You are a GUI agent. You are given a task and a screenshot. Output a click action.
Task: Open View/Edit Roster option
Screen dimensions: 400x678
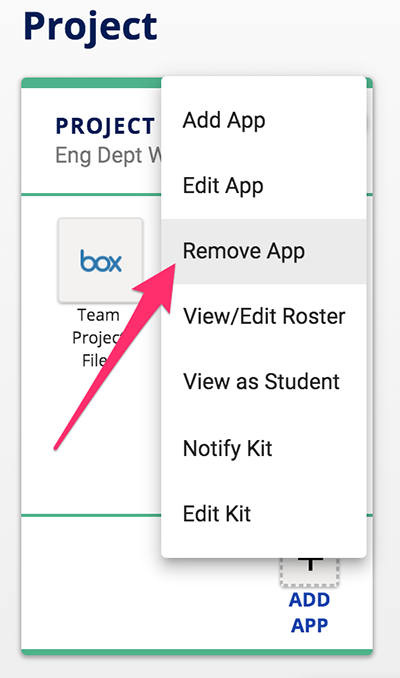pyautogui.click(x=264, y=317)
